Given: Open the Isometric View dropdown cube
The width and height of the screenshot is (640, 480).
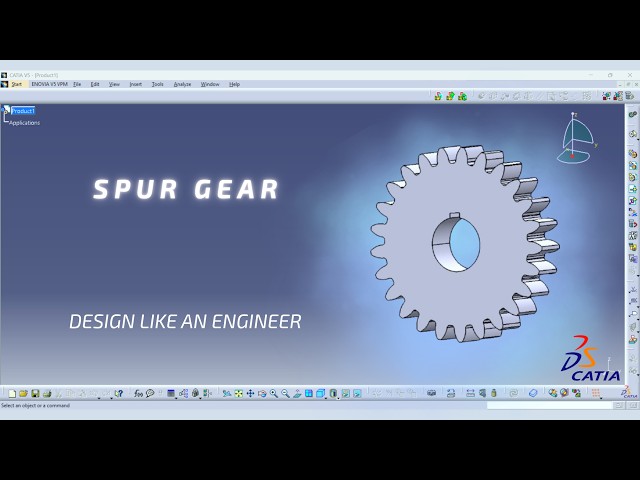Looking at the screenshot, I should click(x=321, y=393).
